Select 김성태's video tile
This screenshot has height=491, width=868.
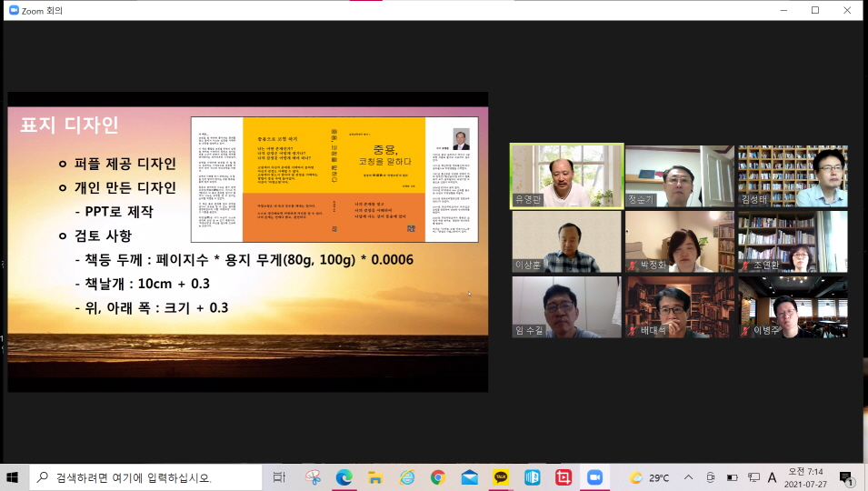pyautogui.click(x=792, y=176)
